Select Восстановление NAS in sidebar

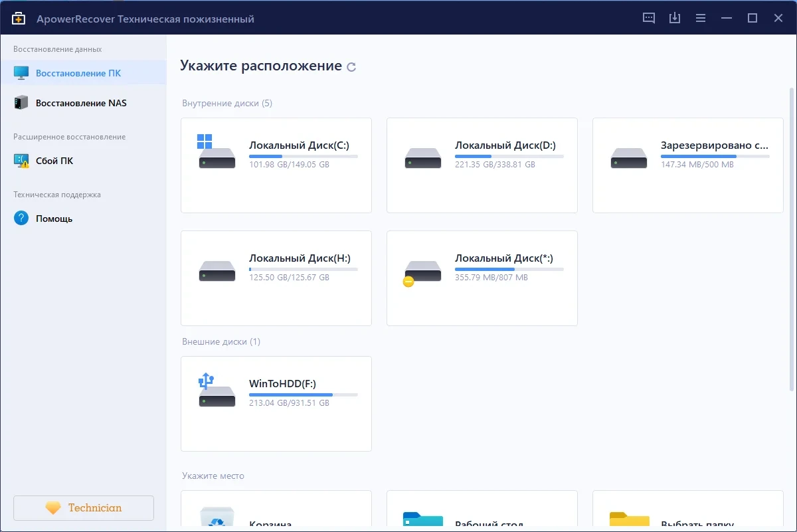tap(83, 103)
